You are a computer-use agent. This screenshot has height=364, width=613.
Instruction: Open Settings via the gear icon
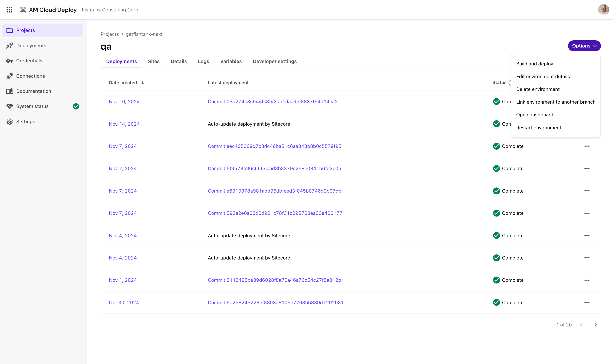[10, 121]
